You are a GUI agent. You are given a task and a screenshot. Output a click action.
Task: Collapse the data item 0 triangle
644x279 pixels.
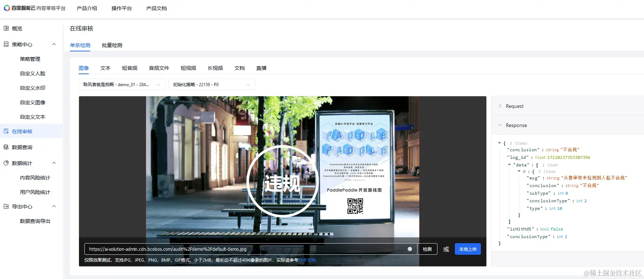pyautogui.click(x=519, y=171)
